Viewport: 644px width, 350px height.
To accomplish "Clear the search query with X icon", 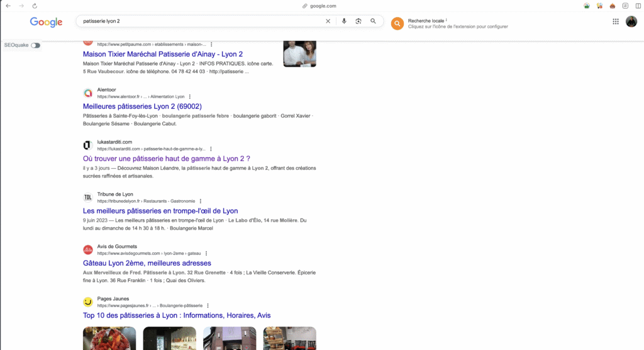I will [x=328, y=21].
